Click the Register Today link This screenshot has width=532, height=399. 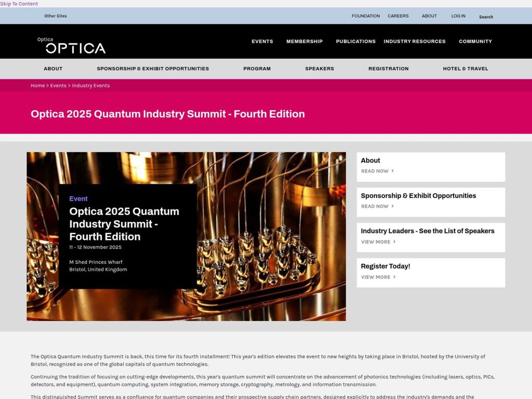385,266
